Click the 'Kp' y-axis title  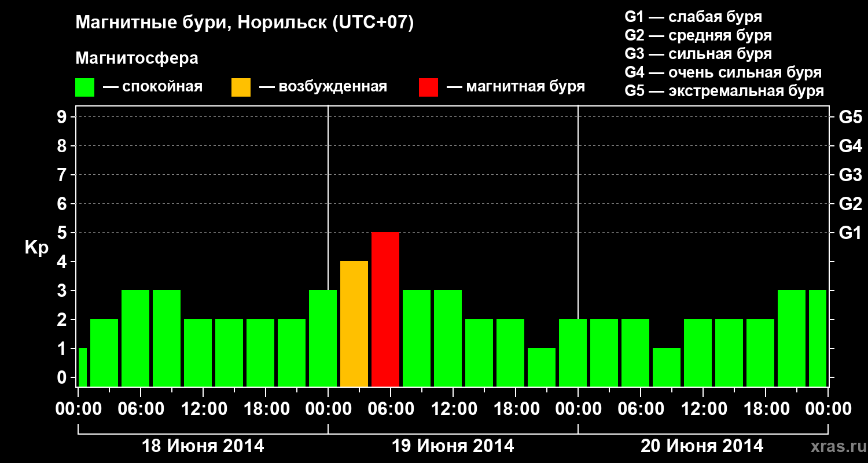tap(36, 248)
